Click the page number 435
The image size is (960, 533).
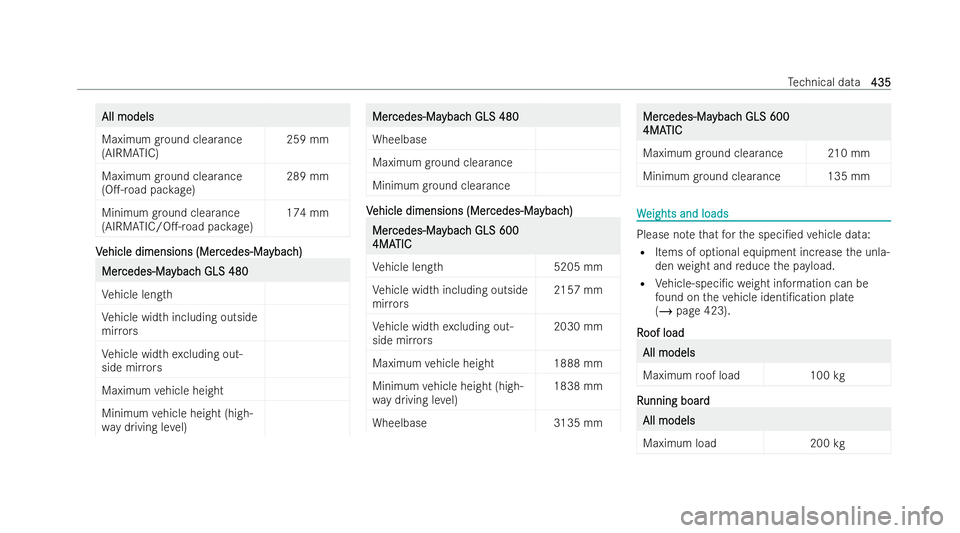[x=880, y=82]
